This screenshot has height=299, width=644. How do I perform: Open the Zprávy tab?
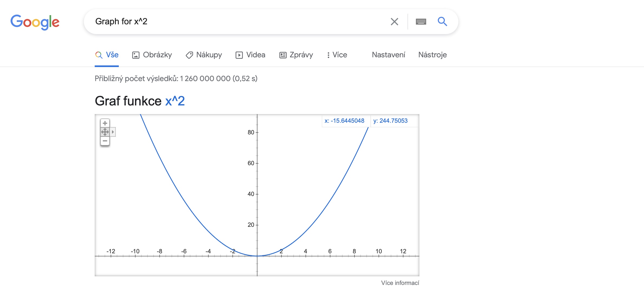(x=296, y=55)
